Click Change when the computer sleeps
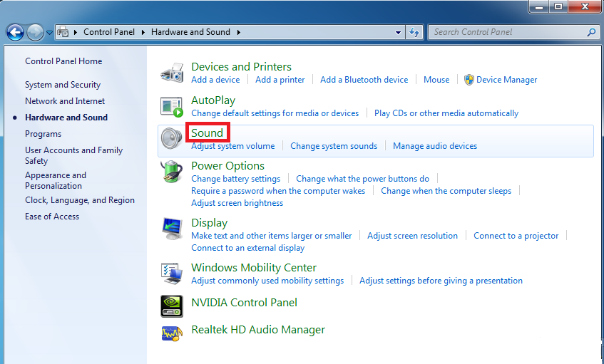The width and height of the screenshot is (604, 364). [446, 191]
